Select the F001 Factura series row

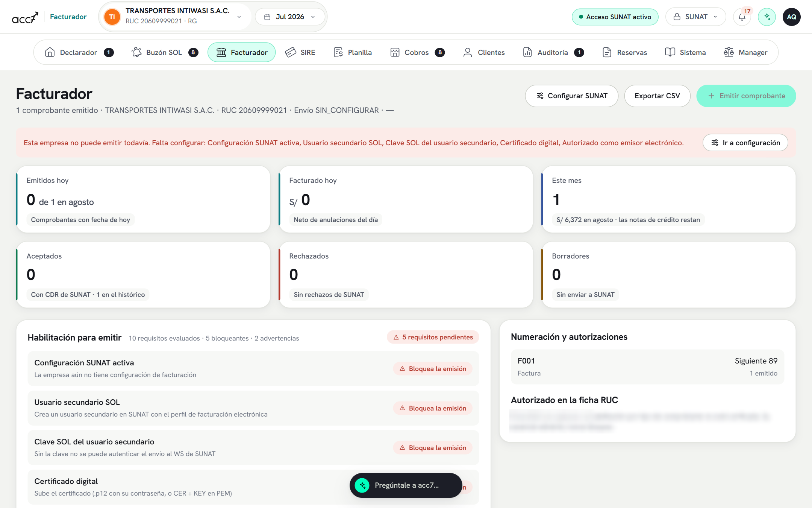tap(647, 367)
